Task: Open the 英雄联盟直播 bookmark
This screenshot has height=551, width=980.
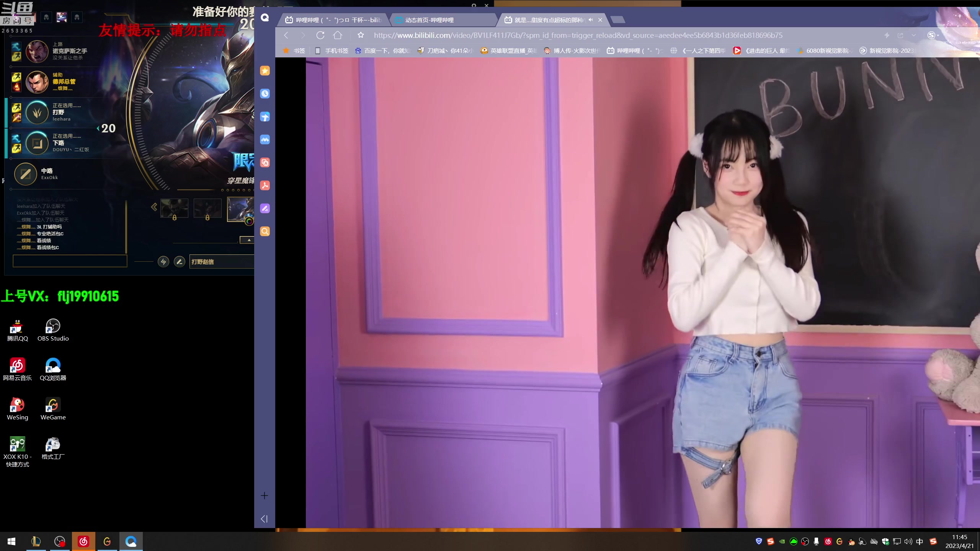Action: pos(509,51)
